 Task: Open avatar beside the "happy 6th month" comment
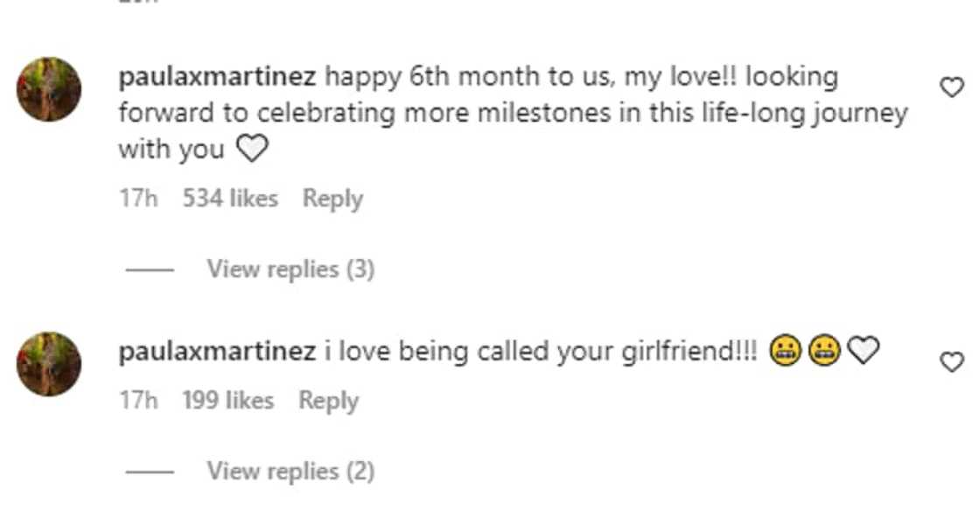pos(49,89)
